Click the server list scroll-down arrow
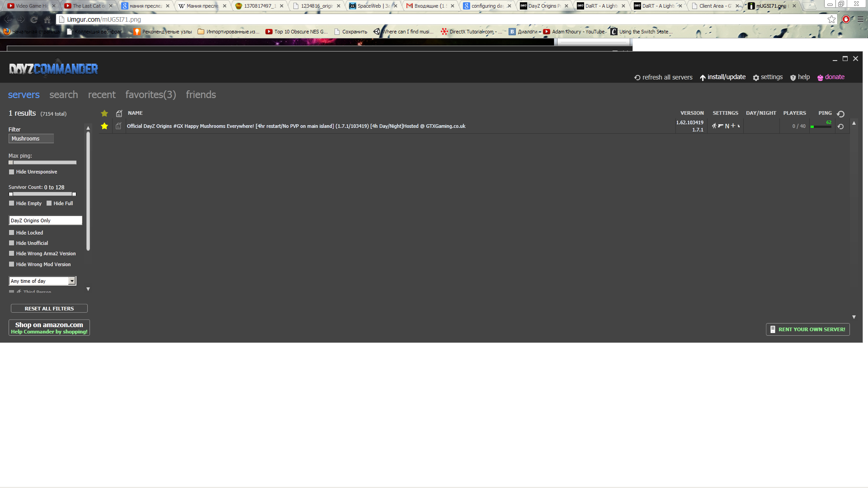This screenshot has width=868, height=488. coord(854,317)
